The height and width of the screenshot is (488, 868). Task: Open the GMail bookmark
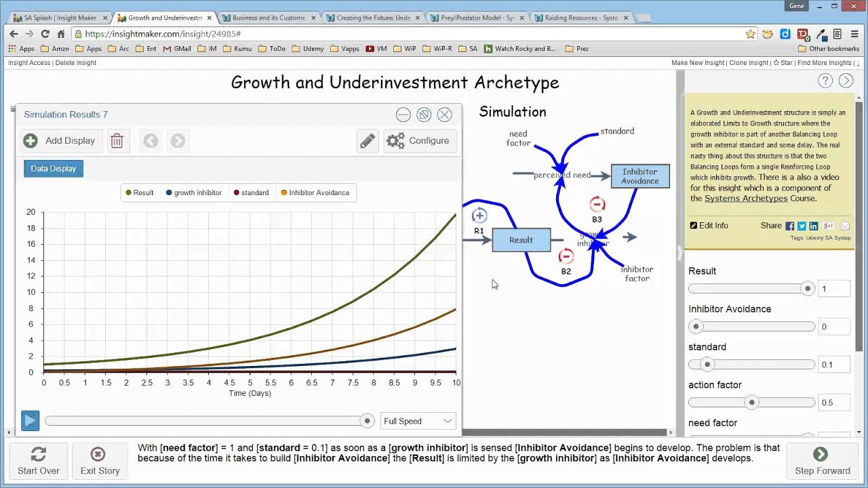[176, 49]
